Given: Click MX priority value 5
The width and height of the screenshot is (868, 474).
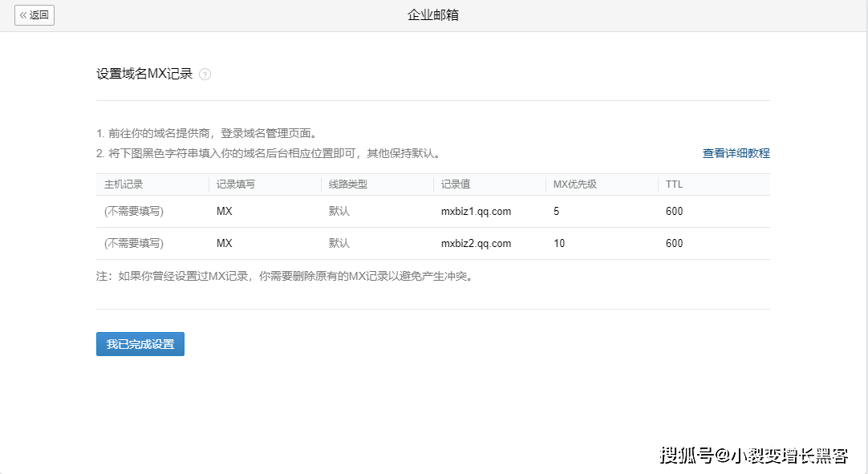Looking at the screenshot, I should [557, 212].
